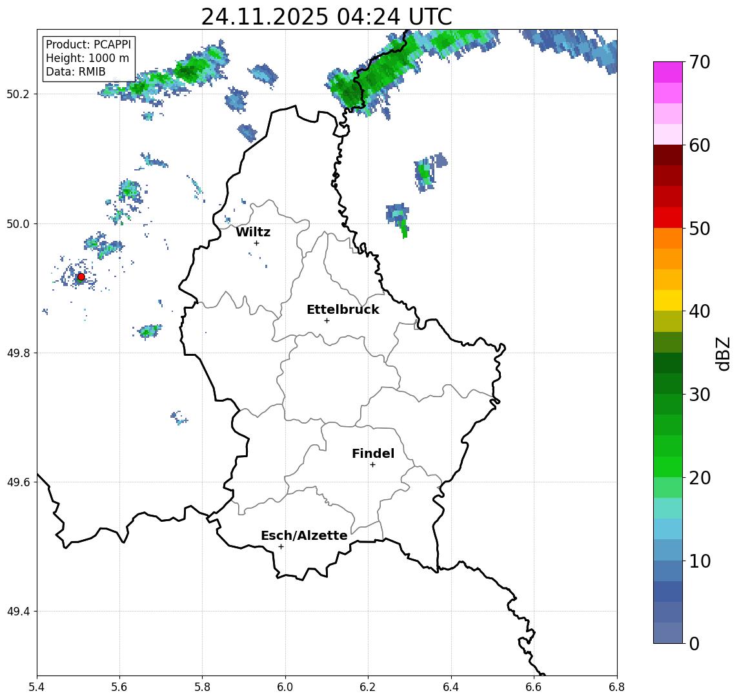Click the 50.2 latitude axis label

point(17,94)
